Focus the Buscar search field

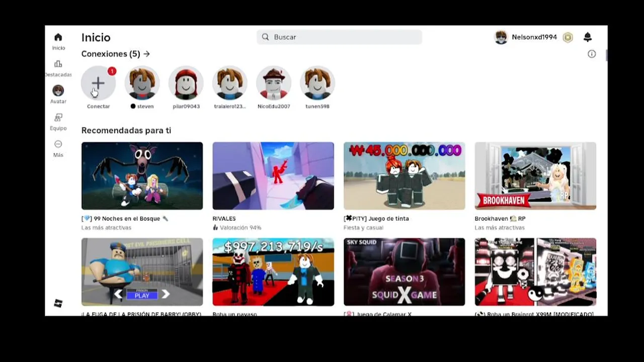pos(339,37)
